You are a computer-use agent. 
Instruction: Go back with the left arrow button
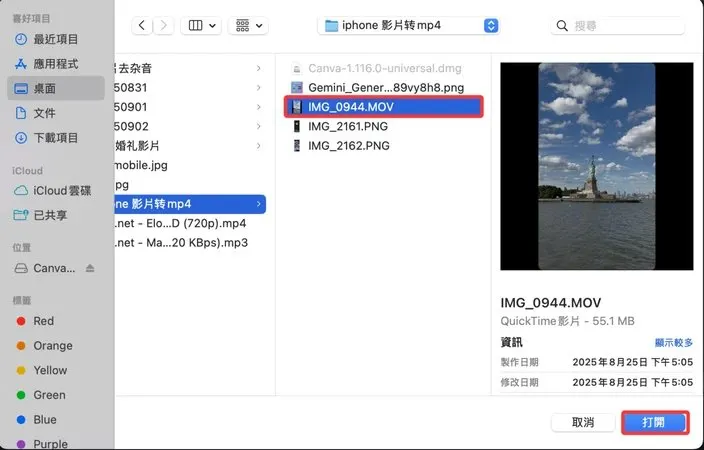click(x=142, y=26)
